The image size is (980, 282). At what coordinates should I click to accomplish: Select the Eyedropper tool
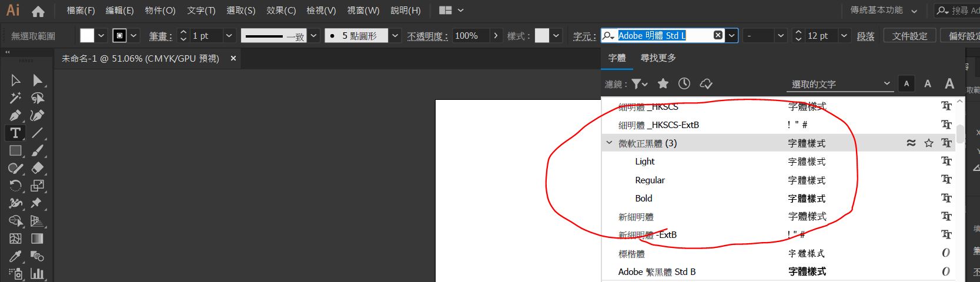[16, 257]
